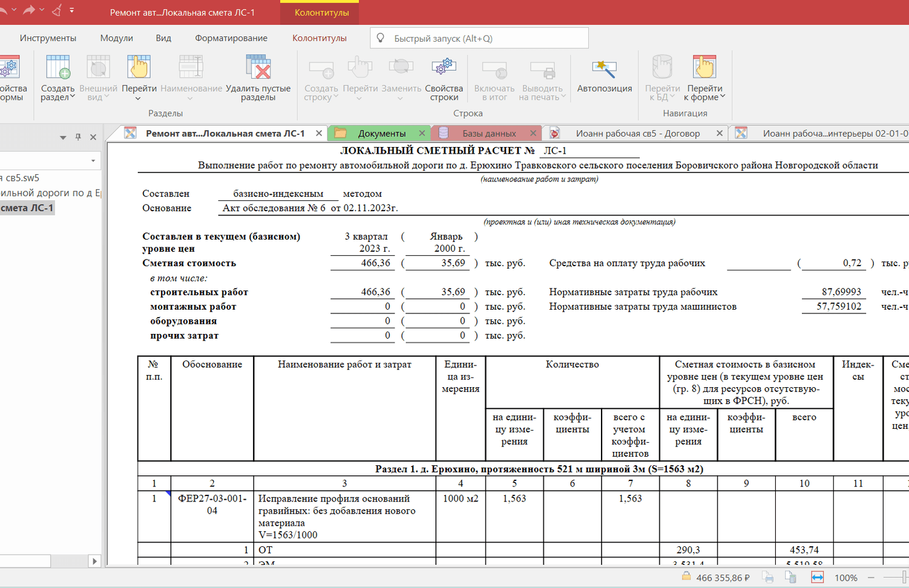Open Колонтитулы ribbon tab below title bar
Image resolution: width=909 pixels, height=588 pixels.
pos(320,38)
